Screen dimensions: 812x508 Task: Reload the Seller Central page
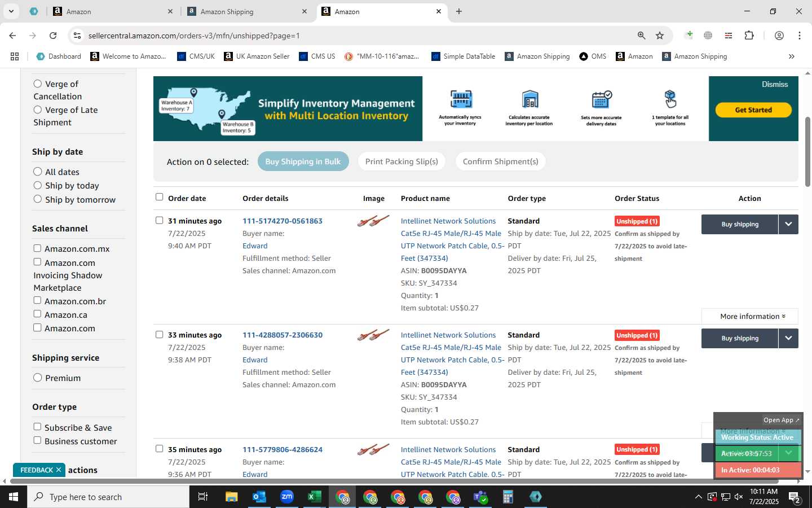coord(53,36)
